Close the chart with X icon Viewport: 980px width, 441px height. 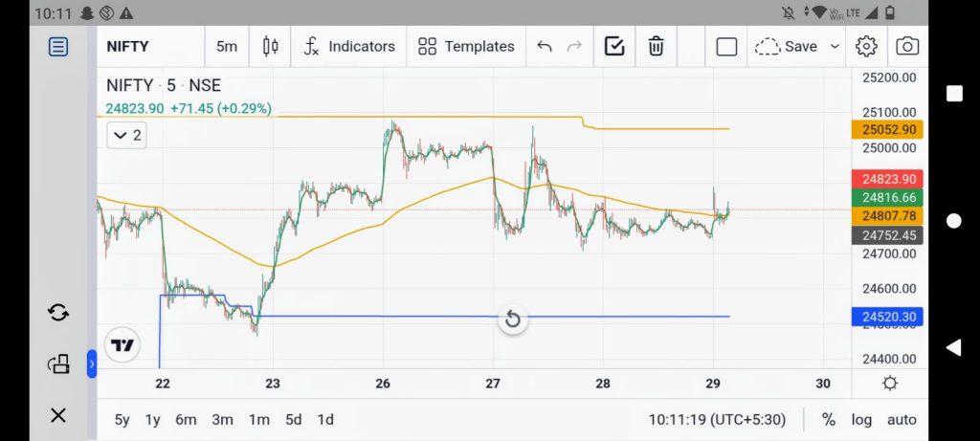[x=58, y=415]
